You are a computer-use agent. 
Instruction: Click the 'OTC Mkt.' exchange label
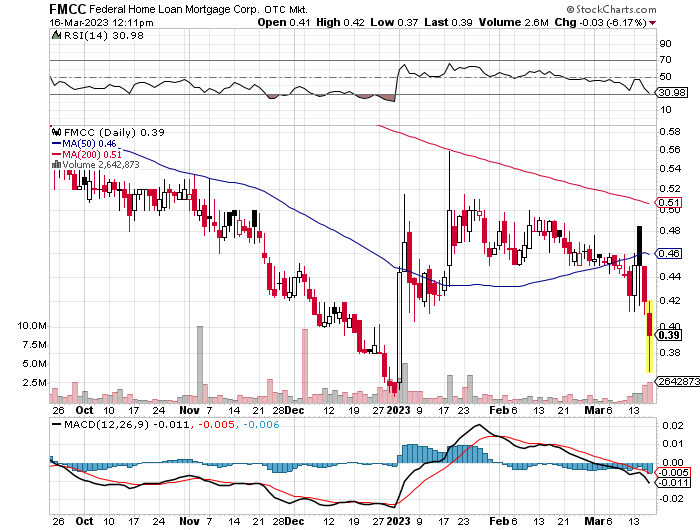pyautogui.click(x=286, y=9)
